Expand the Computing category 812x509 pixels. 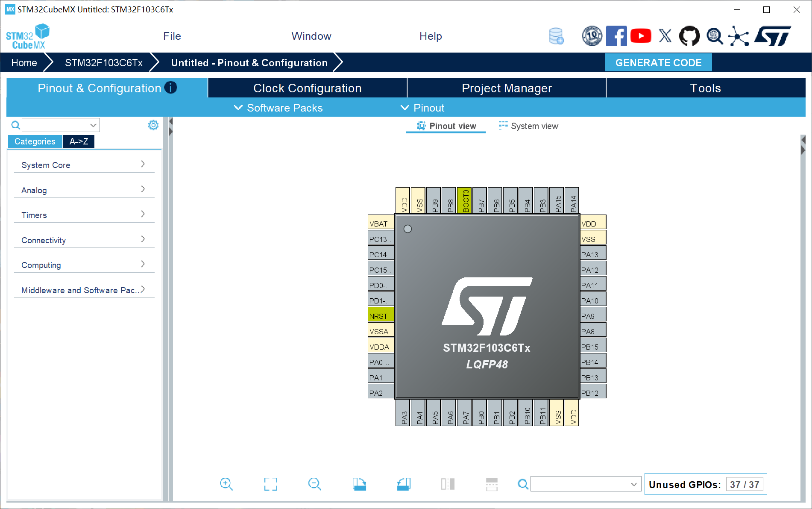84,265
